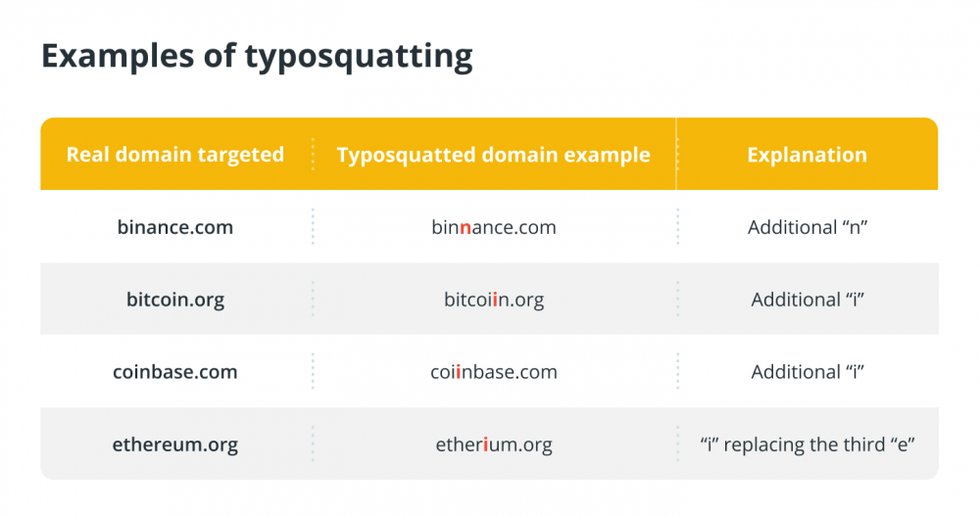Select the Additional "n" explanation cell
The width and height of the screenshot is (980, 517).
pos(808,226)
